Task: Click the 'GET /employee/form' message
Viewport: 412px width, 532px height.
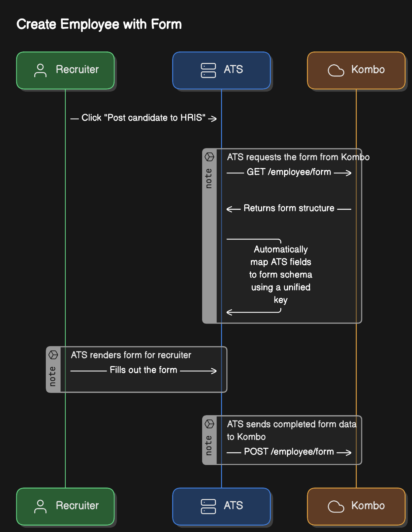Action: 289,172
